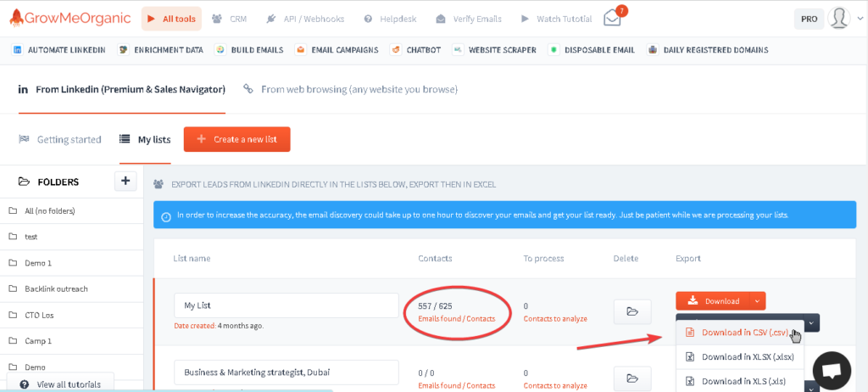Open the test folder
868x392 pixels.
71,237
